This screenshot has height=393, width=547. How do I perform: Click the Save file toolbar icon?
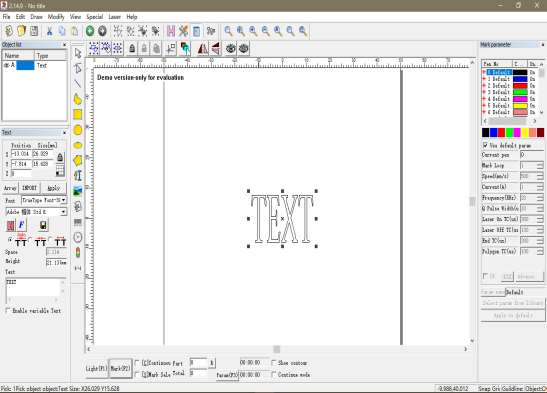34,31
